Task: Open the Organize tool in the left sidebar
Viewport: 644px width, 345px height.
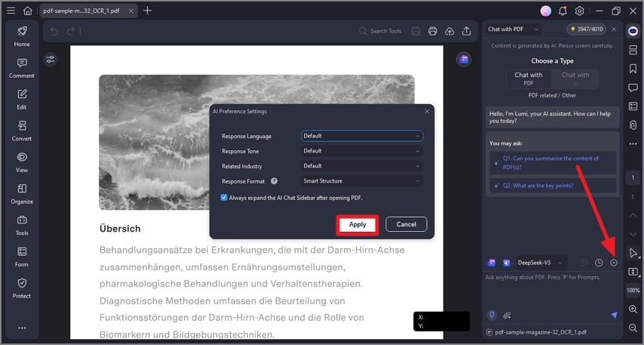Action: pyautogui.click(x=22, y=194)
